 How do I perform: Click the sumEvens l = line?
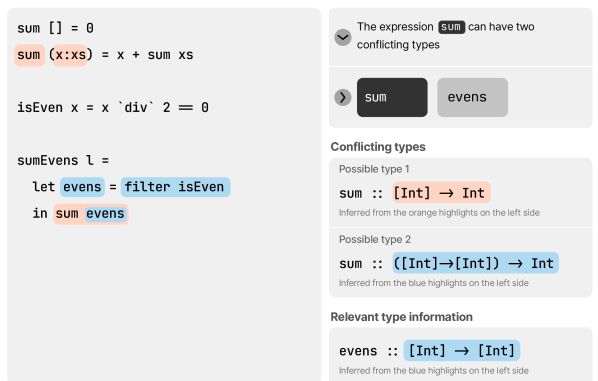63,160
